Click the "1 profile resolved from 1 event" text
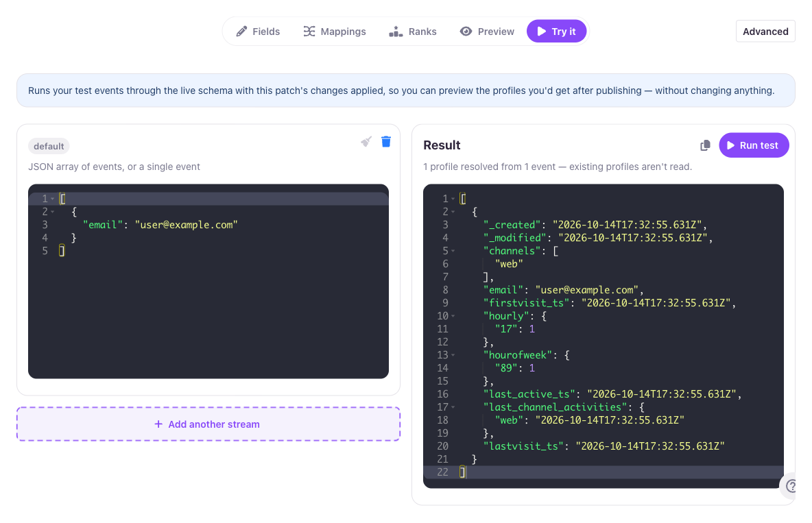Screen dimensions: 812x523 point(489,167)
